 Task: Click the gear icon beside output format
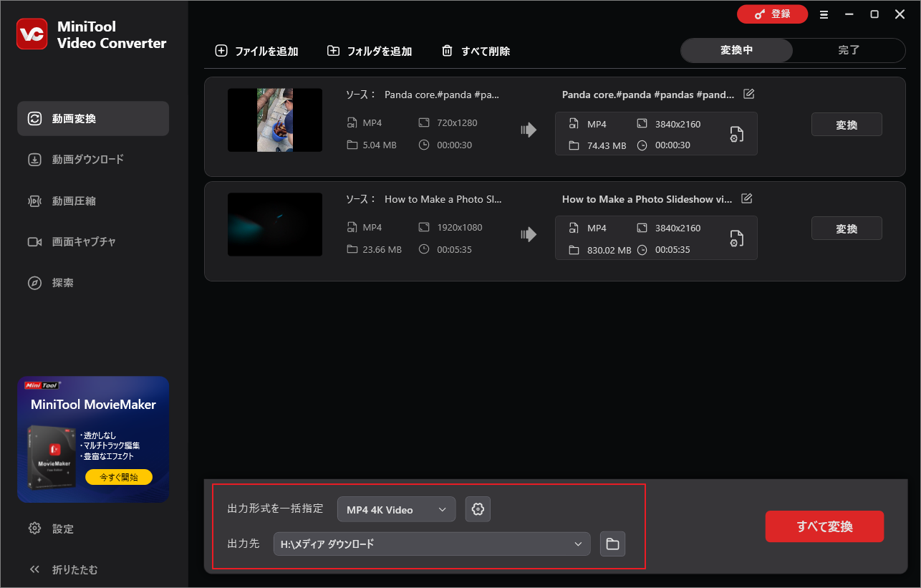pos(478,509)
